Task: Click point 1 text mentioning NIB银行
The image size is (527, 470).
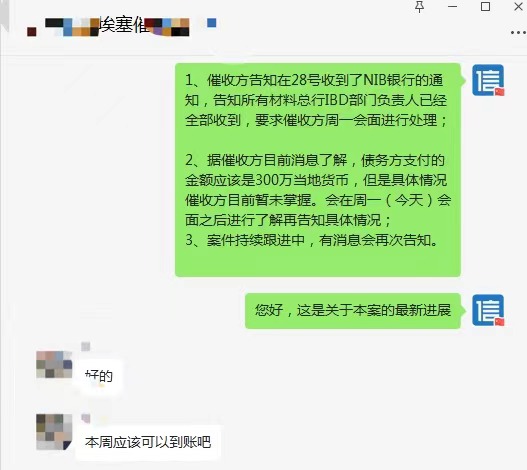Action: point(316,100)
